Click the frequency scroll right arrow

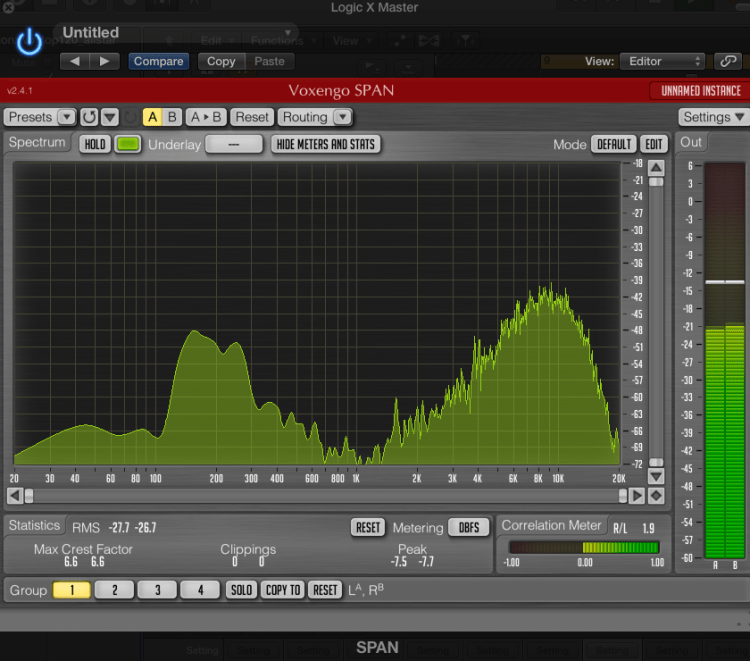tap(636, 496)
